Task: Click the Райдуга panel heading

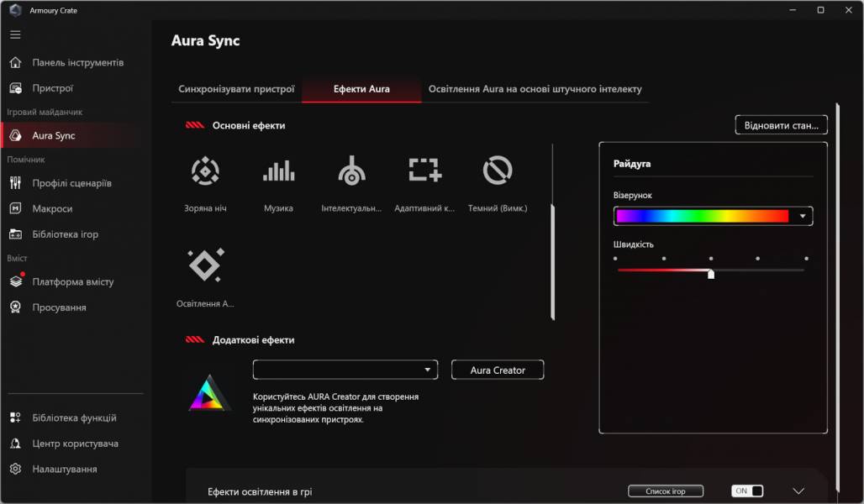Action: pyautogui.click(x=631, y=164)
